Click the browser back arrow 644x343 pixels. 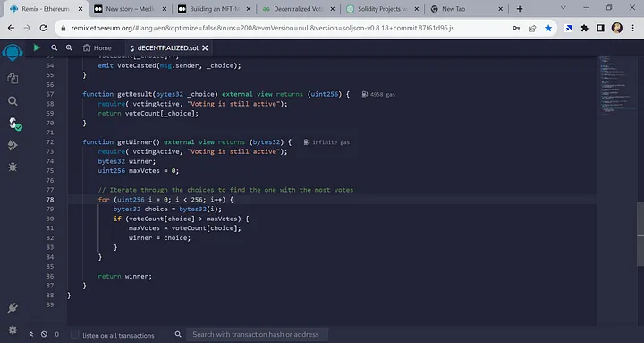tap(11, 28)
